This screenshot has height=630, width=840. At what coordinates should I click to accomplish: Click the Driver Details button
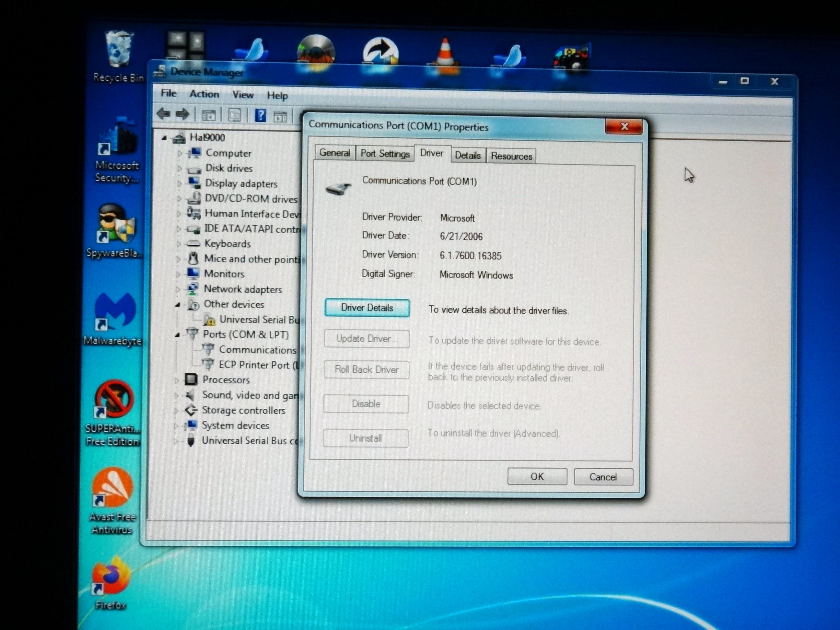[x=367, y=308]
